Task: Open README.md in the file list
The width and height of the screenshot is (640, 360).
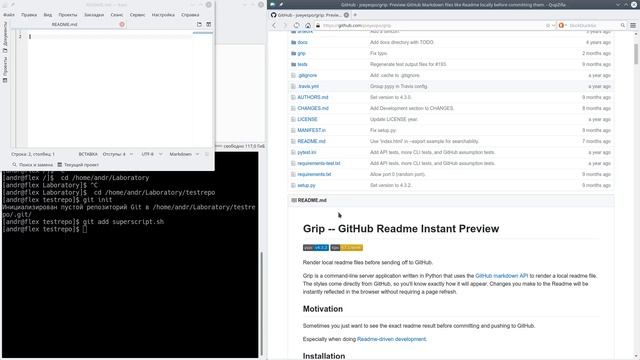Action: (311, 142)
